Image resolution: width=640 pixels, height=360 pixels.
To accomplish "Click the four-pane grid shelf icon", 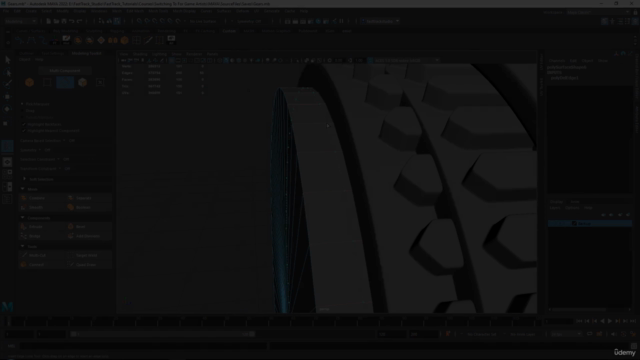I will 136,40.
